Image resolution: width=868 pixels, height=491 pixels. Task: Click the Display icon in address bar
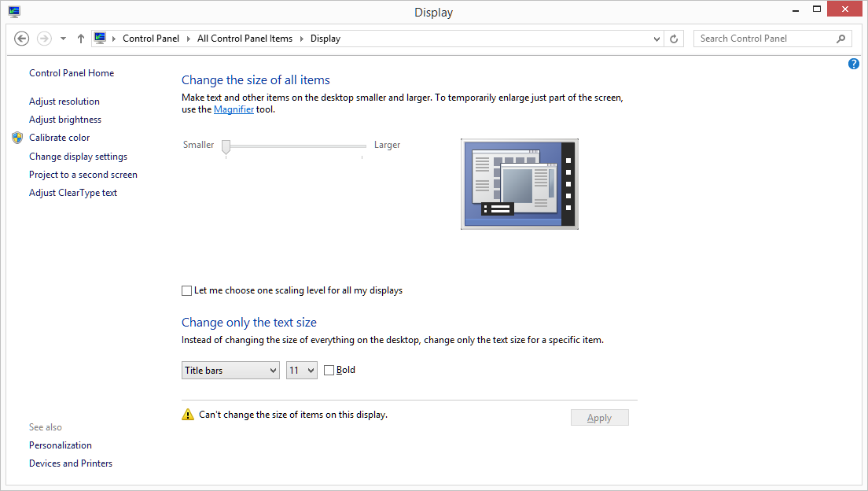pyautogui.click(x=100, y=39)
